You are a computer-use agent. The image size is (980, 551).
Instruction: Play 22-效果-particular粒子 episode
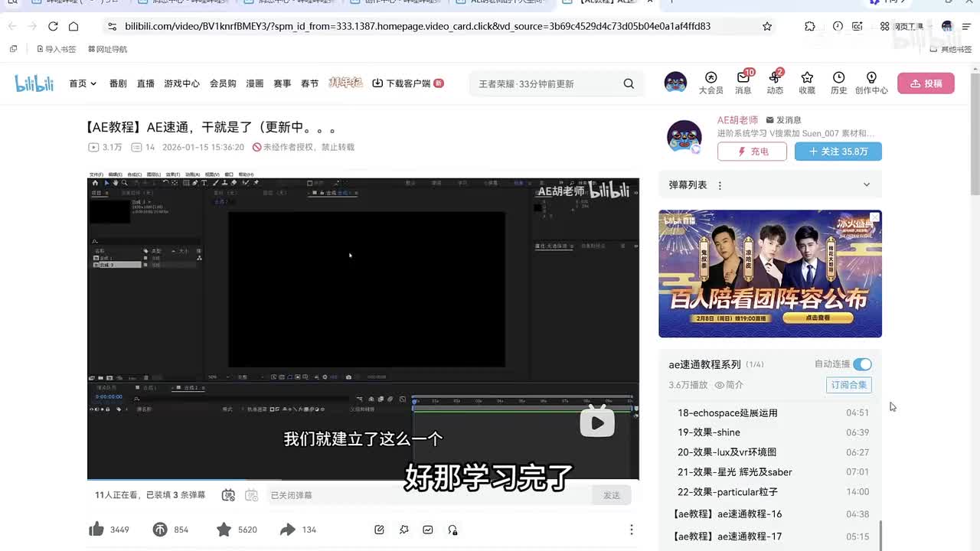[773, 492]
